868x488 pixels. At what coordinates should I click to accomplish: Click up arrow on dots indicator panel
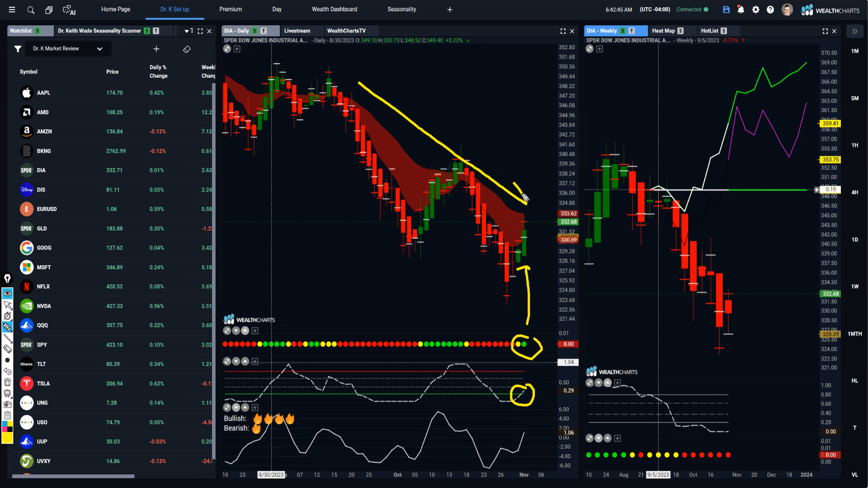[x=245, y=331]
